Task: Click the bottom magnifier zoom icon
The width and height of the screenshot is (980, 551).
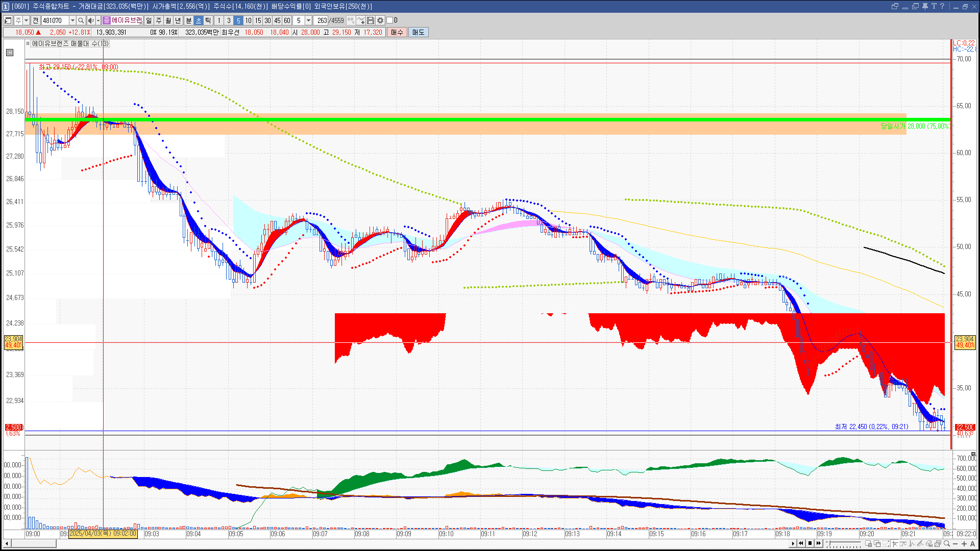Action: coord(947,544)
